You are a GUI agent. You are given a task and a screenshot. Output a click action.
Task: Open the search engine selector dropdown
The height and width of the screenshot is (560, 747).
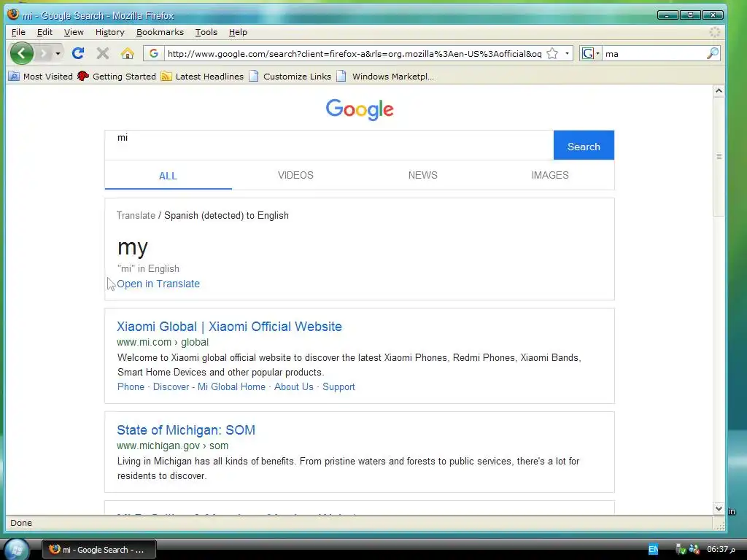point(590,53)
